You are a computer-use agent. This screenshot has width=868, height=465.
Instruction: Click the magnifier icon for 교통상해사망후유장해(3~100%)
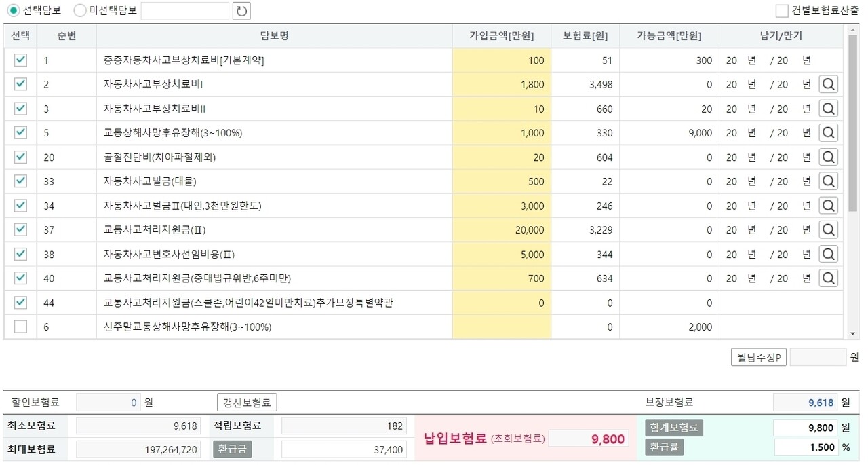tap(828, 132)
